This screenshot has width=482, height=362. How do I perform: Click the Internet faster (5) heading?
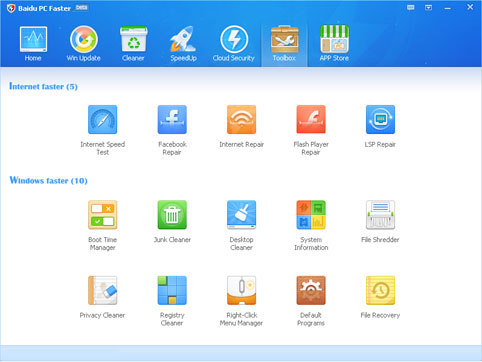point(43,87)
